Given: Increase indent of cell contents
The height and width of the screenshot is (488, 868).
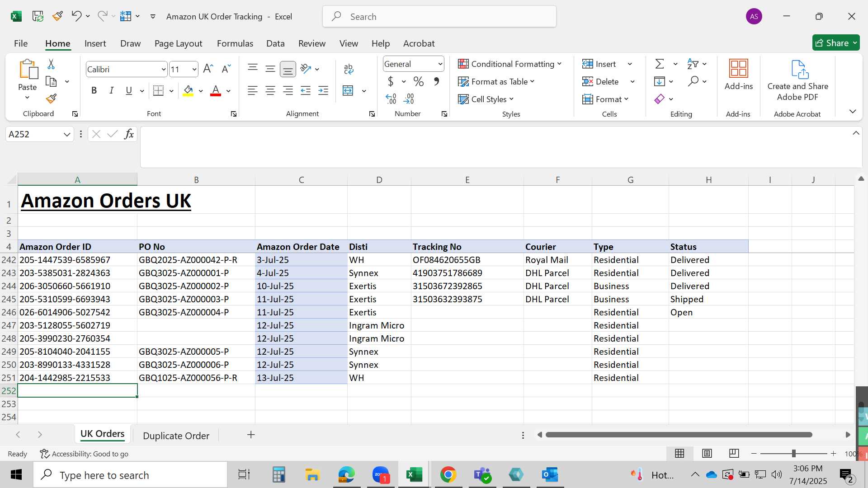Looking at the screenshot, I should pos(323,90).
